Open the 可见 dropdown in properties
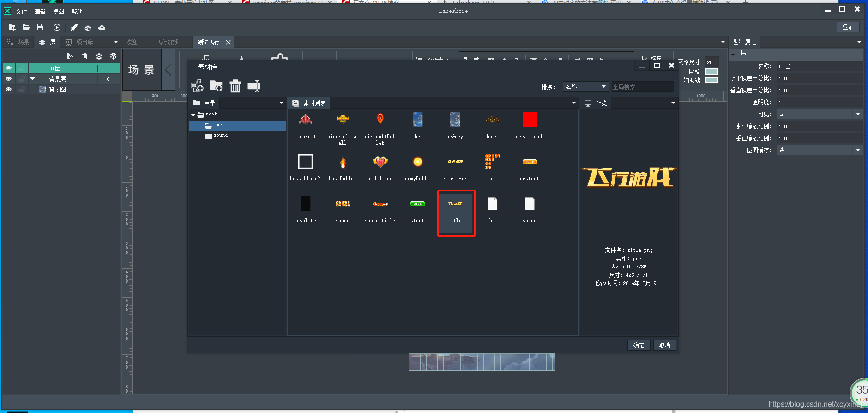Screen dimensions: 868x413 pos(820,114)
